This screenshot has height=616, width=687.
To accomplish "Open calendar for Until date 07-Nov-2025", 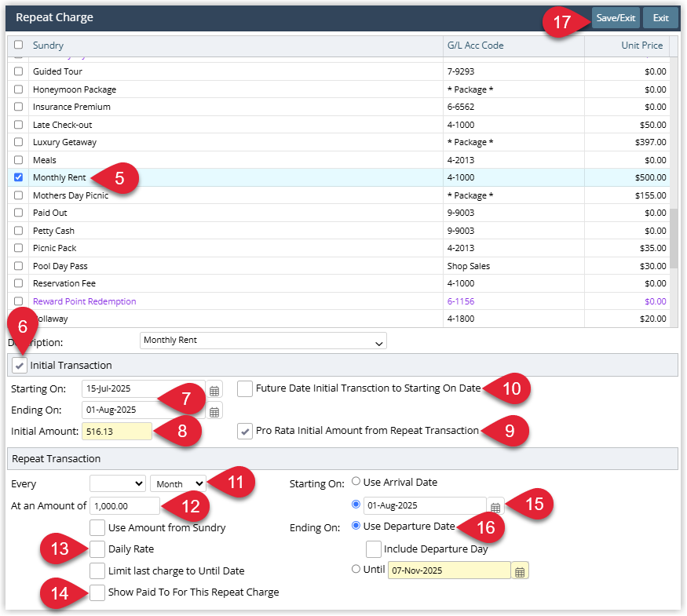I will click(520, 571).
